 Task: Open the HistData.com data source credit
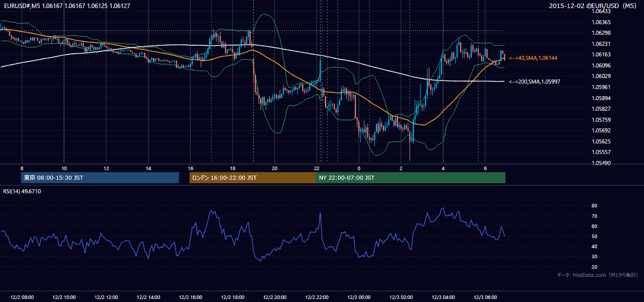pyautogui.click(x=598, y=275)
